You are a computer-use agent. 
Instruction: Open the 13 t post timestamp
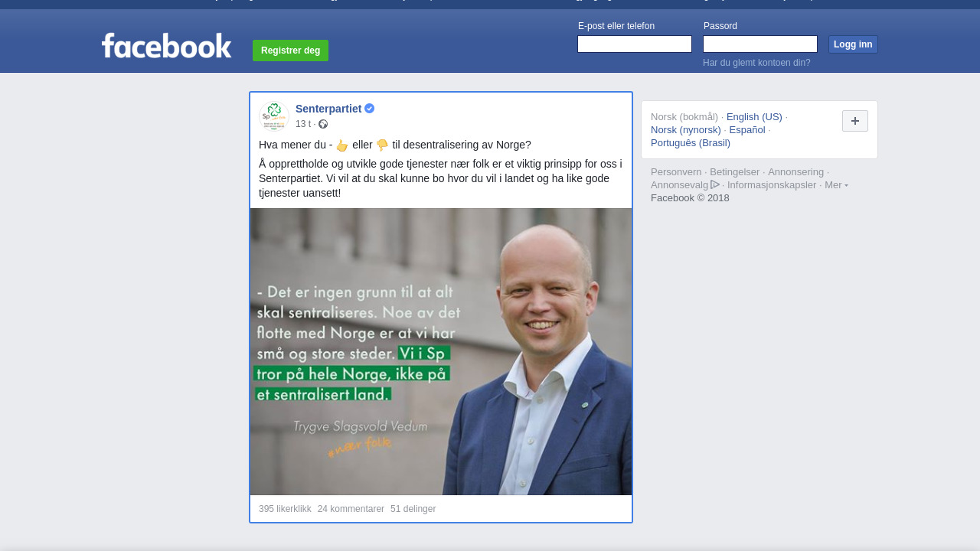(x=303, y=124)
